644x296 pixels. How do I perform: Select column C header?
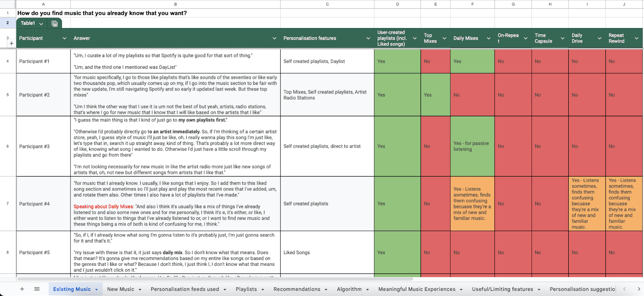point(327,4)
